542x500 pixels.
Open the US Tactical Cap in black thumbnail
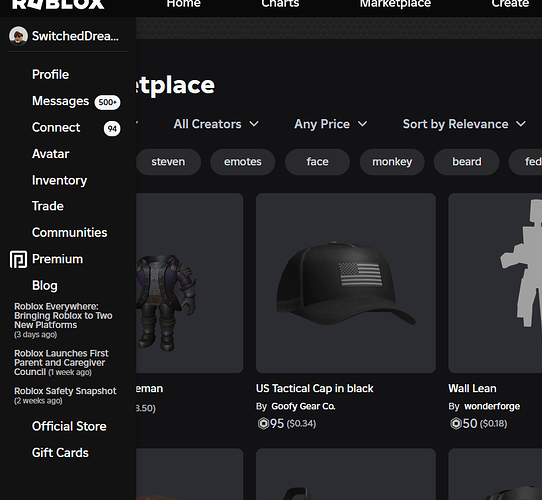[x=346, y=283]
